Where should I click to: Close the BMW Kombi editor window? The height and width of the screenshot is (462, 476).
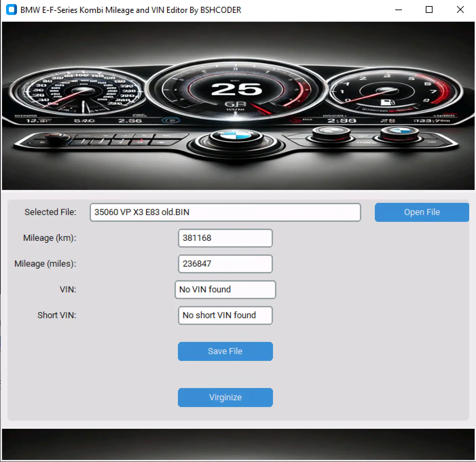(460, 10)
